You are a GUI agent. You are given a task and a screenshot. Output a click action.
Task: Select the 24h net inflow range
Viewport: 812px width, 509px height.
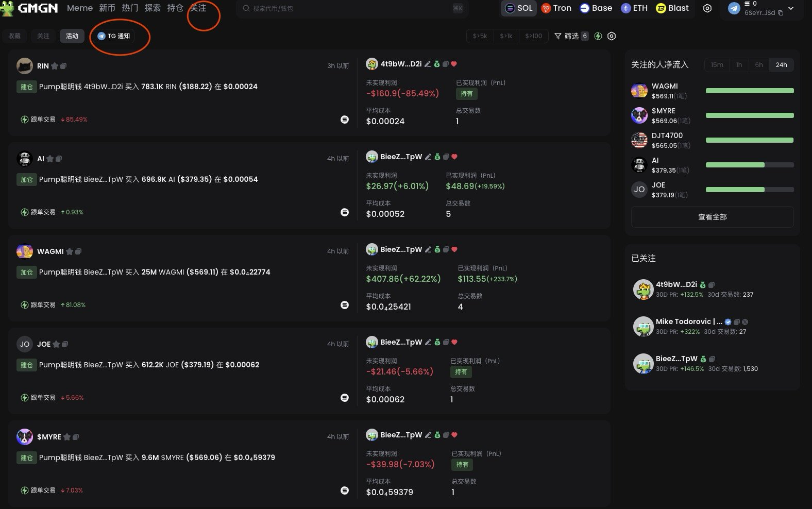pos(782,65)
